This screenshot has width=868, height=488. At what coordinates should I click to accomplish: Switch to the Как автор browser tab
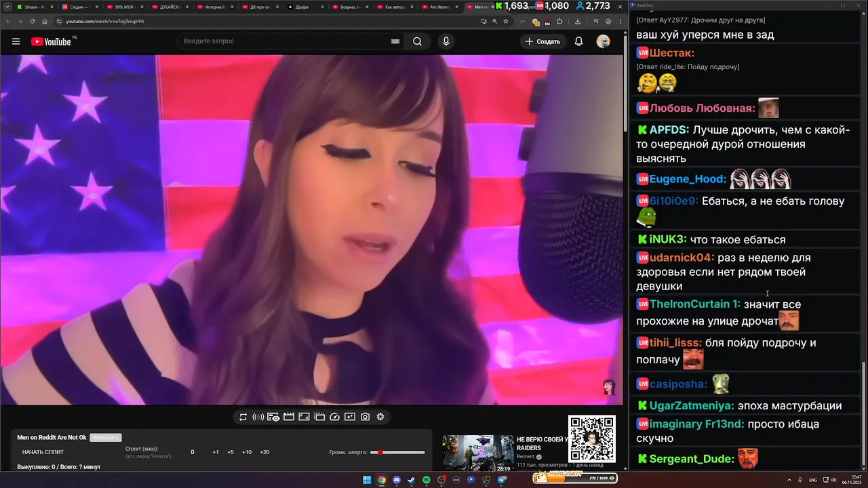click(x=394, y=7)
